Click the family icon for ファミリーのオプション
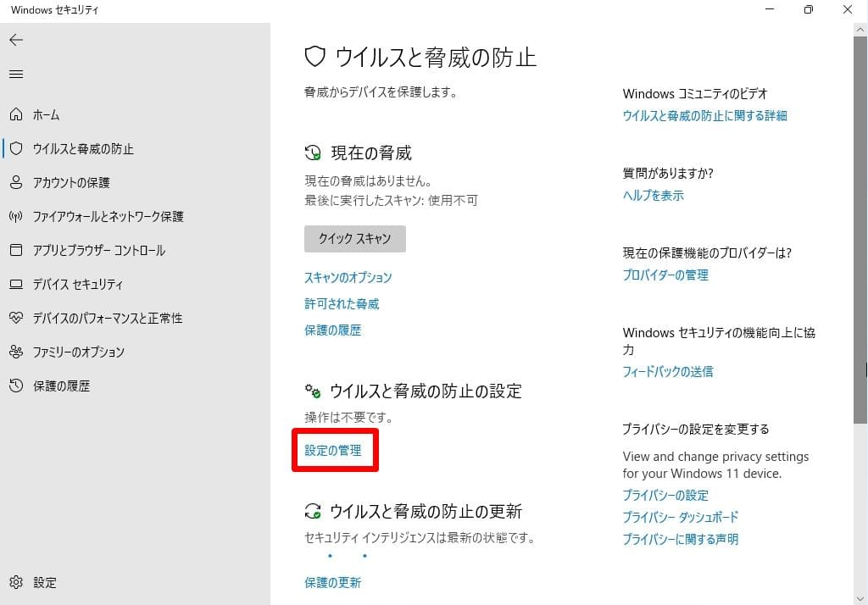Screen dimensions: 868x605 (16, 352)
